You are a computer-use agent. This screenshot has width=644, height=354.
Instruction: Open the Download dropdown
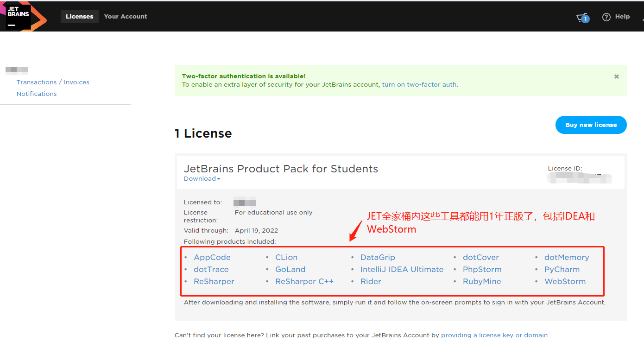point(202,178)
